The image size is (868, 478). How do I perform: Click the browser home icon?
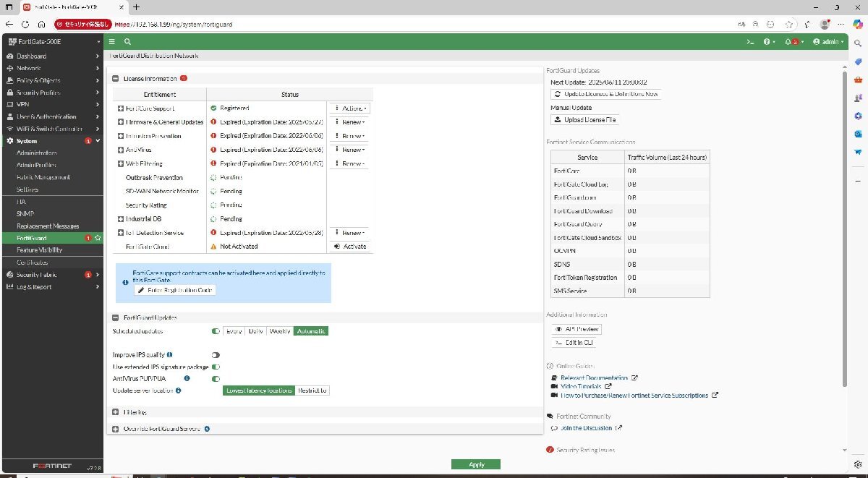point(41,24)
